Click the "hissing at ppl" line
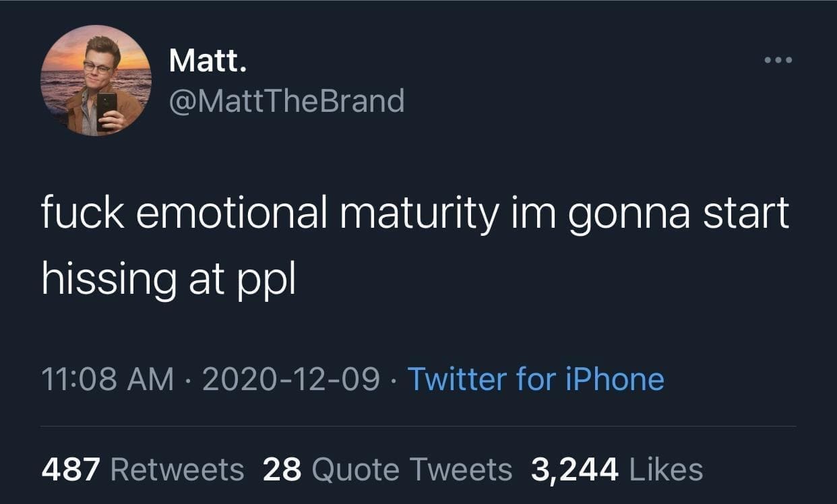 [x=168, y=277]
